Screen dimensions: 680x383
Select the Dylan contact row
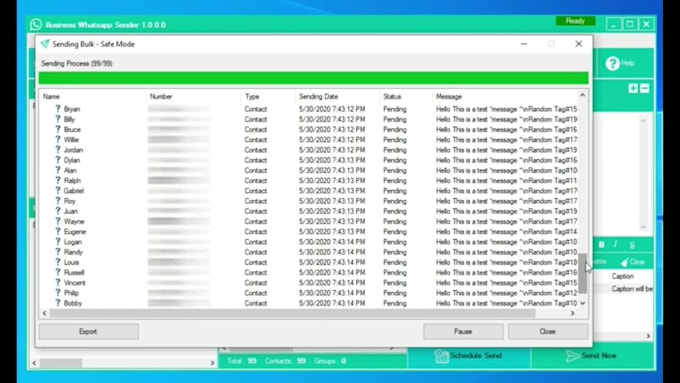(x=309, y=160)
